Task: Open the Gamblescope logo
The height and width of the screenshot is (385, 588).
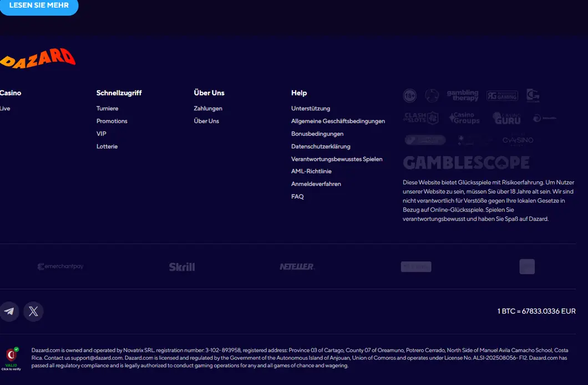Action: pyautogui.click(x=466, y=163)
